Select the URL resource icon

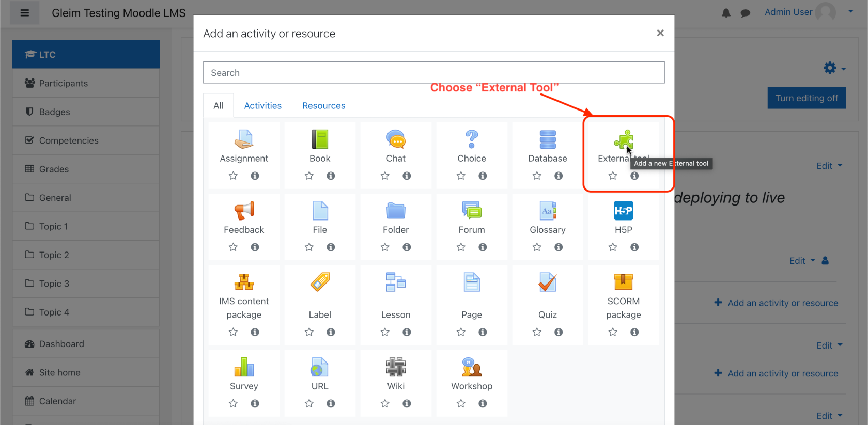tap(320, 367)
